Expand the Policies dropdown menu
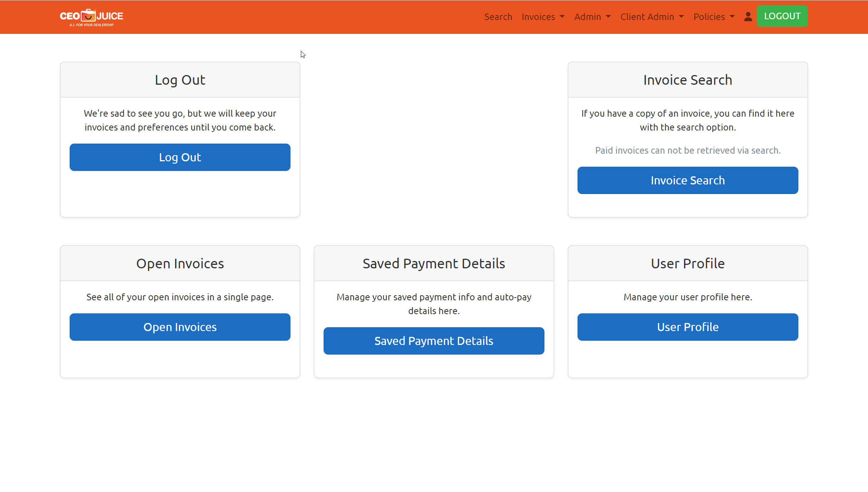The height and width of the screenshot is (492, 868). pyautogui.click(x=714, y=17)
